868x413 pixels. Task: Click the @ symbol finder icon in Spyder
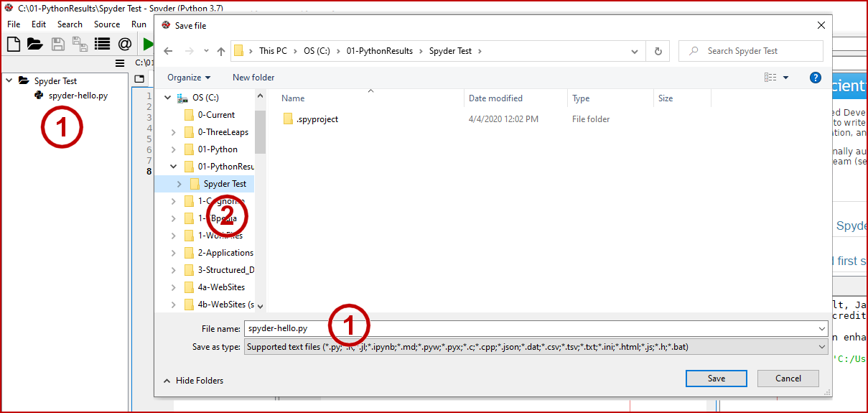coord(125,44)
